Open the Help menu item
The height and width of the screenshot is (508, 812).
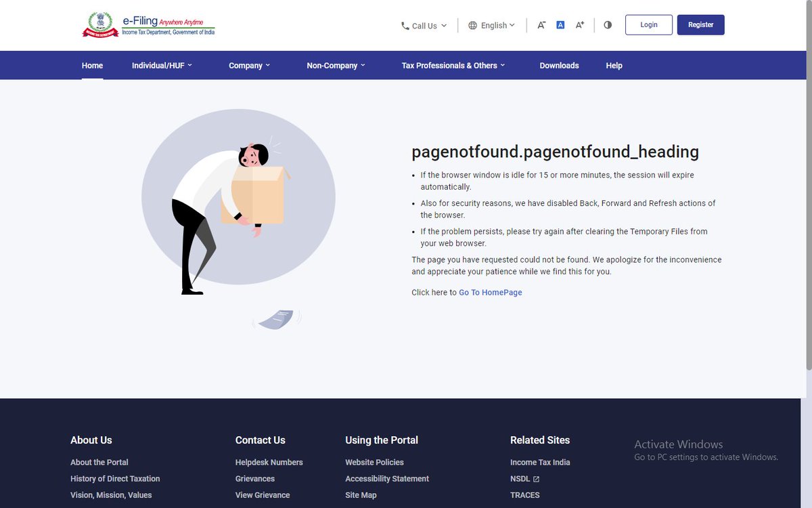(x=614, y=66)
